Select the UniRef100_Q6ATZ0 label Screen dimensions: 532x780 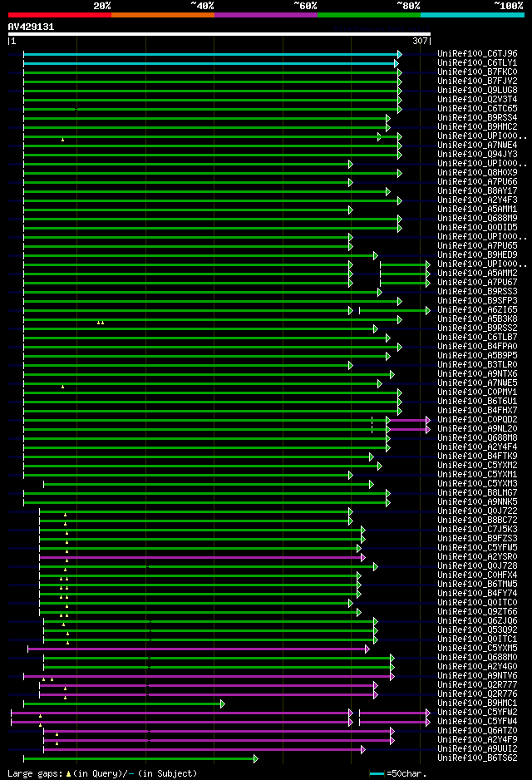[477, 730]
